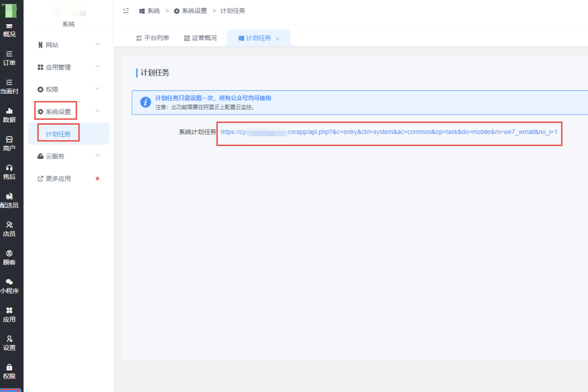Viewport: 588px width, 392px height.
Task: Click the system task URL link
Action: [389, 132]
